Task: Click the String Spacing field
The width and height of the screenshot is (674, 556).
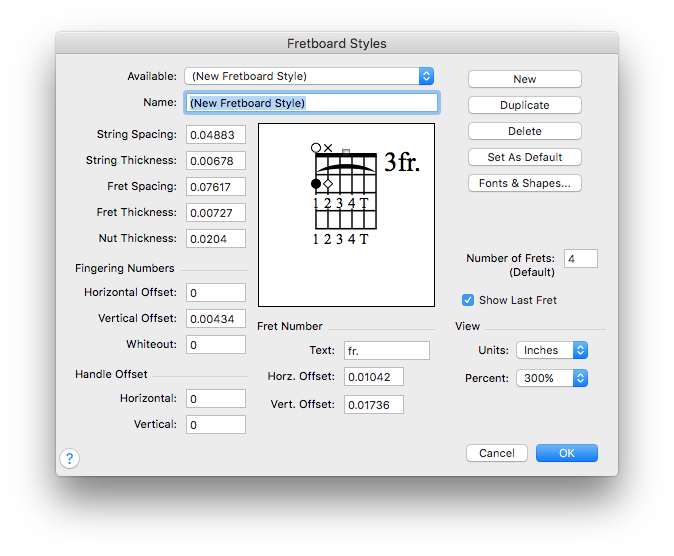Action: [x=216, y=135]
